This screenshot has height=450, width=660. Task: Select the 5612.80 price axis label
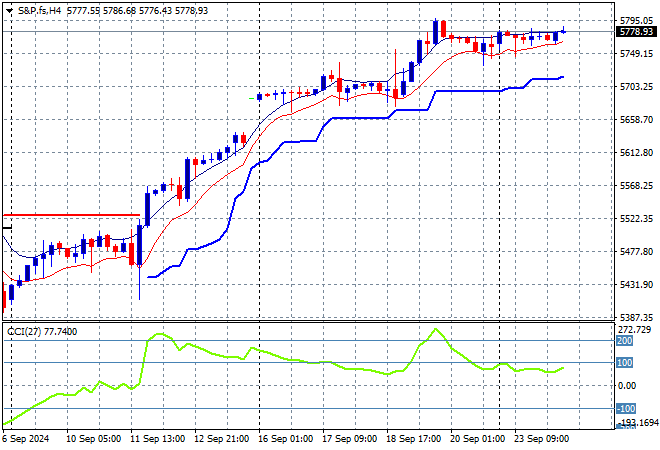636,152
